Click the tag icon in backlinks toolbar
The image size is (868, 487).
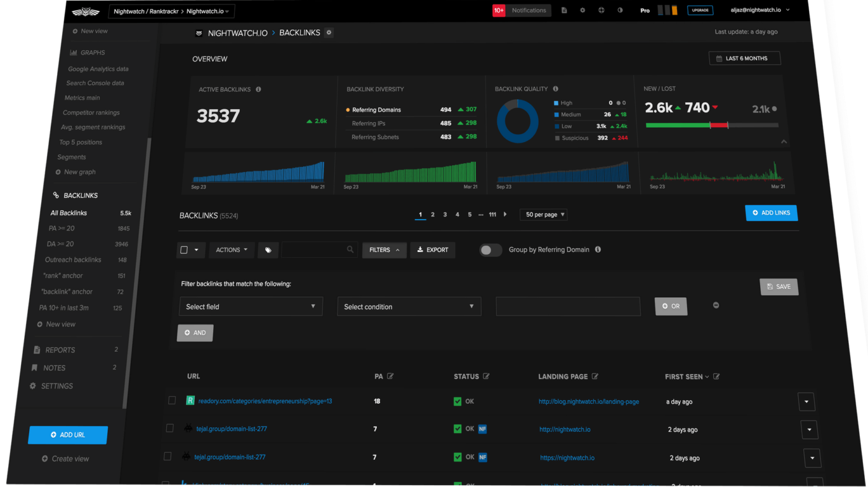point(268,250)
